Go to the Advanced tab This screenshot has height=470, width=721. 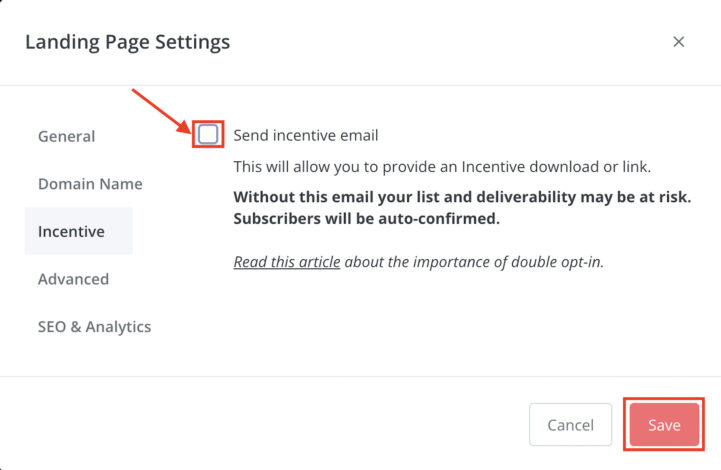[x=73, y=279]
